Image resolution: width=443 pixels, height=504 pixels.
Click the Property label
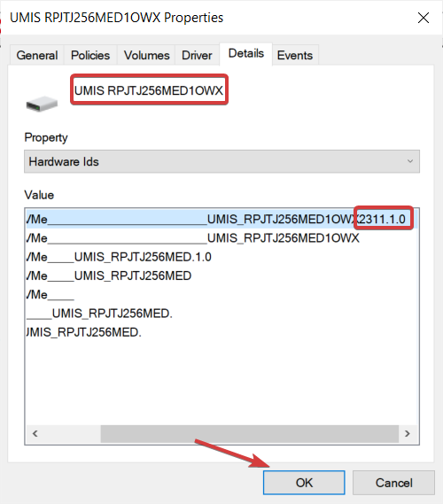[46, 137]
